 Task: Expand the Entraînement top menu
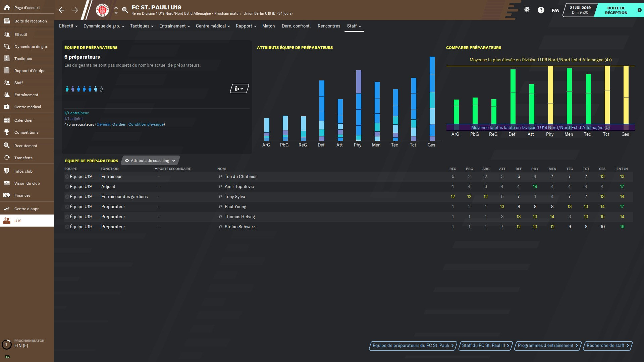(x=174, y=26)
